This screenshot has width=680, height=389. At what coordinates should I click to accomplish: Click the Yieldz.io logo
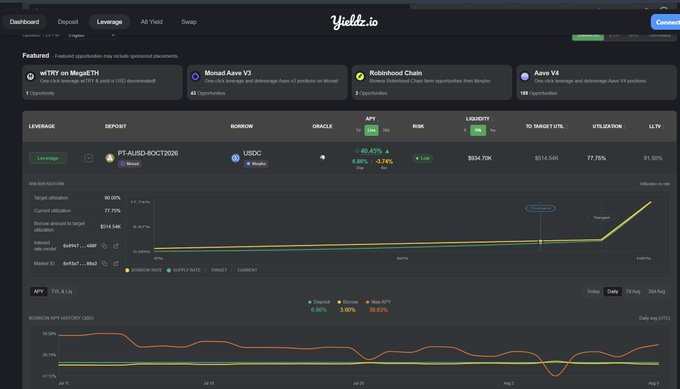coord(354,22)
